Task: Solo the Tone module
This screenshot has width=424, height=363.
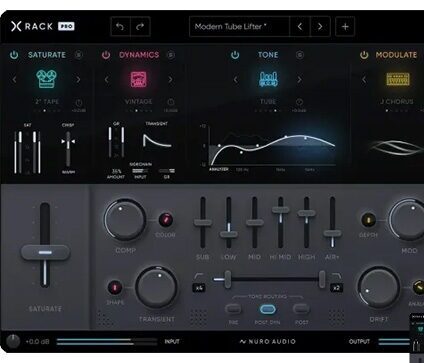Action: point(299,54)
